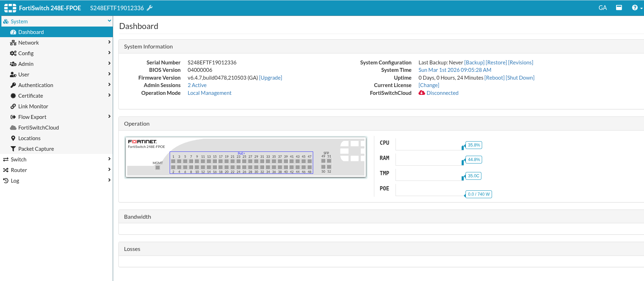This screenshot has height=281, width=644.
Task: Click port 1 on the switch faceplate
Action: click(173, 161)
